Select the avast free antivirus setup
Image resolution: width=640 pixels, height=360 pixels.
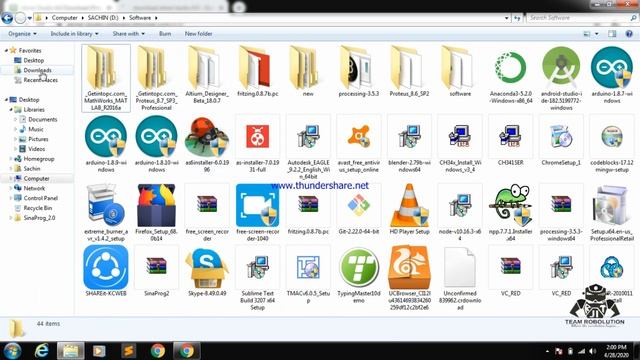[x=358, y=144]
